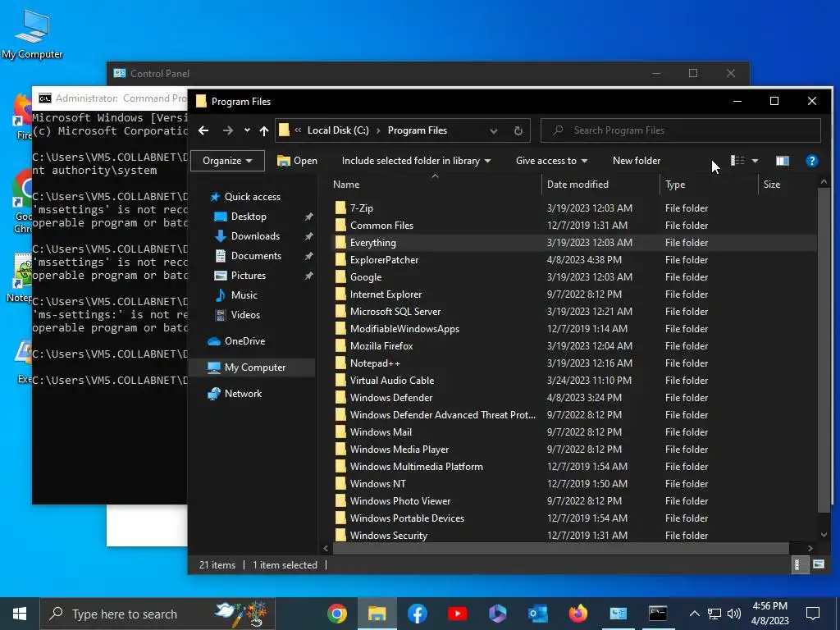Viewport: 840px width, 630px height.
Task: Go back using the Explorer back arrow
Action: click(x=203, y=130)
